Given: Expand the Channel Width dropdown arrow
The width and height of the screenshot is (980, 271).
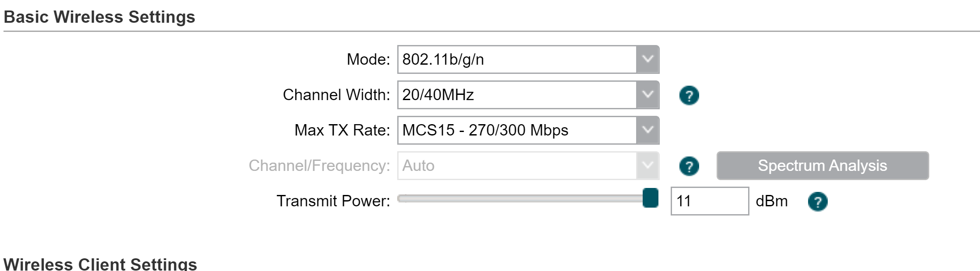Looking at the screenshot, I should pos(647,95).
